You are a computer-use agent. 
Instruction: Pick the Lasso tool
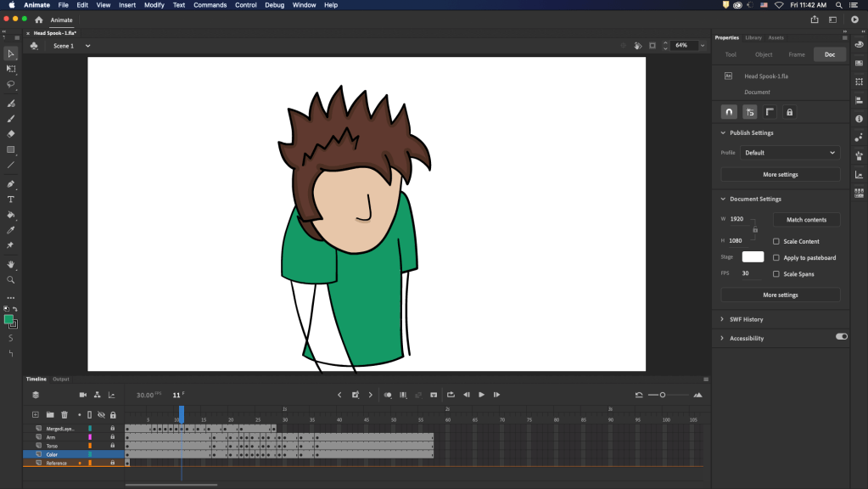point(11,84)
